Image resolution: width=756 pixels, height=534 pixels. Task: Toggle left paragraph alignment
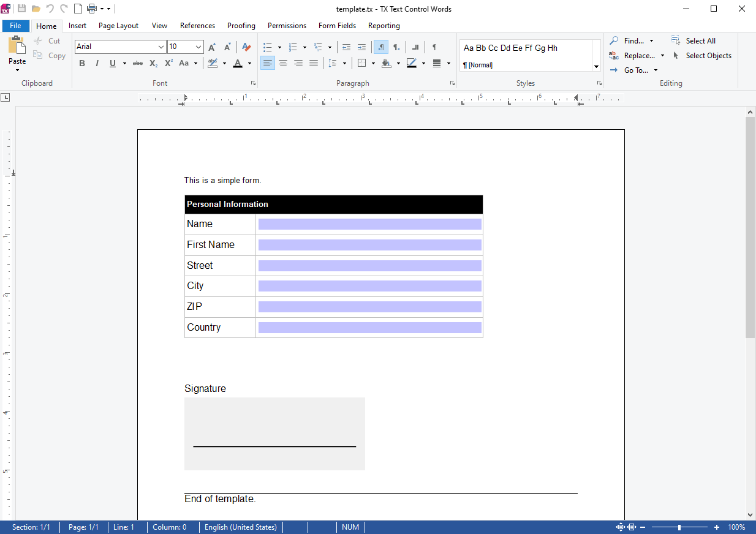click(x=268, y=63)
